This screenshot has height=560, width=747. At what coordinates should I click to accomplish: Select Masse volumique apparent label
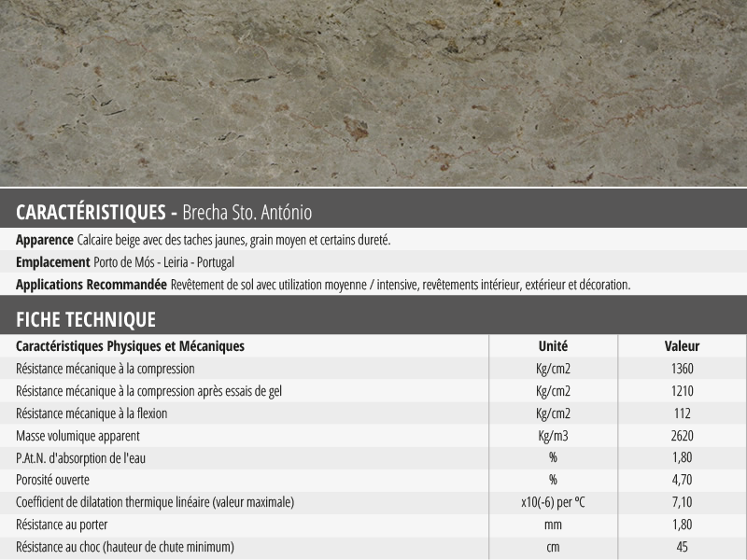pyautogui.click(x=78, y=436)
